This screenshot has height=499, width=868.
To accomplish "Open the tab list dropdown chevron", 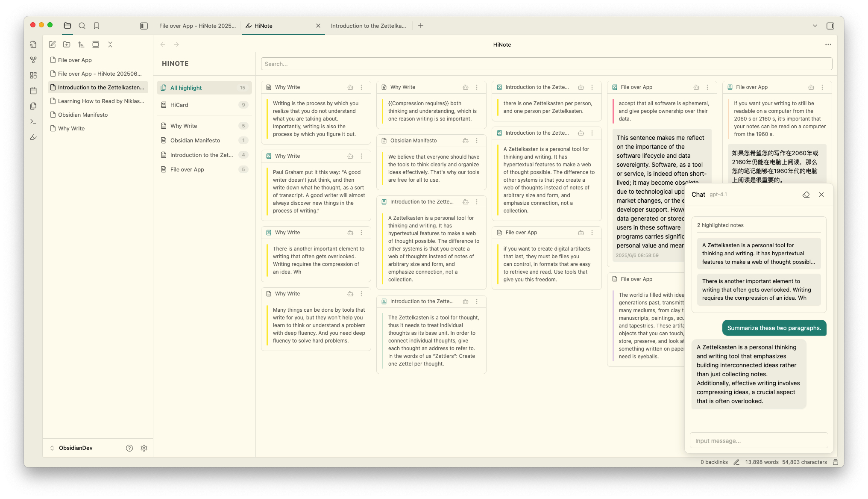I will click(815, 26).
